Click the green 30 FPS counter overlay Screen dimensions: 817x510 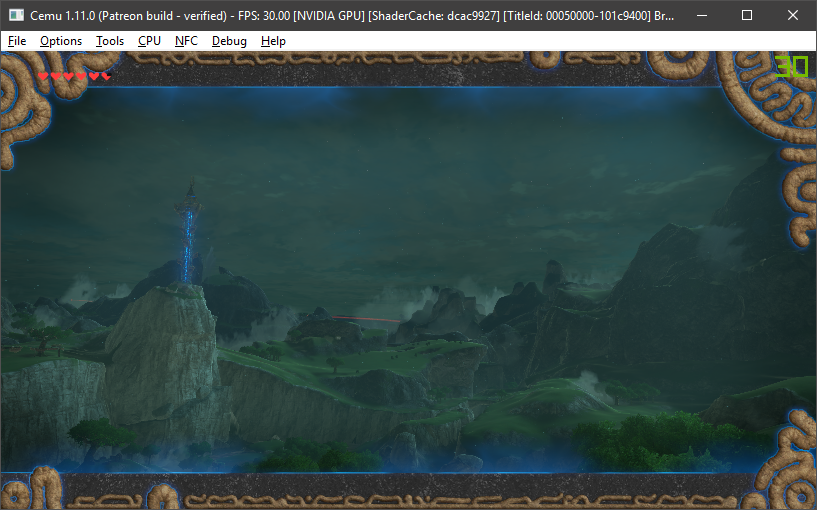point(791,66)
